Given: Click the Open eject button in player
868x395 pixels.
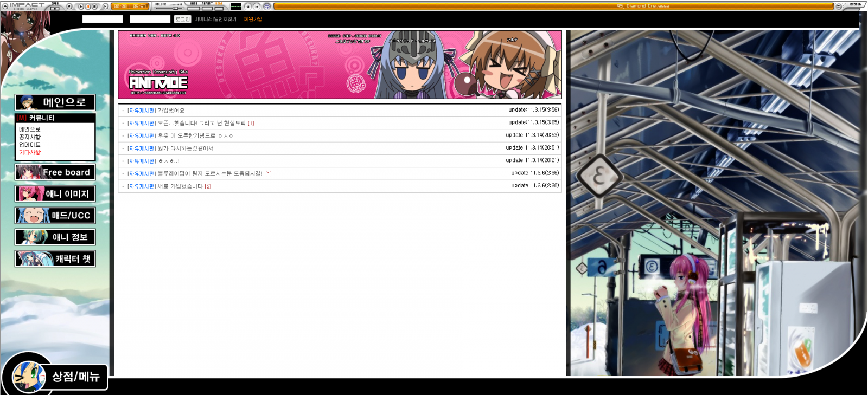Looking at the screenshot, I should click(x=55, y=8).
